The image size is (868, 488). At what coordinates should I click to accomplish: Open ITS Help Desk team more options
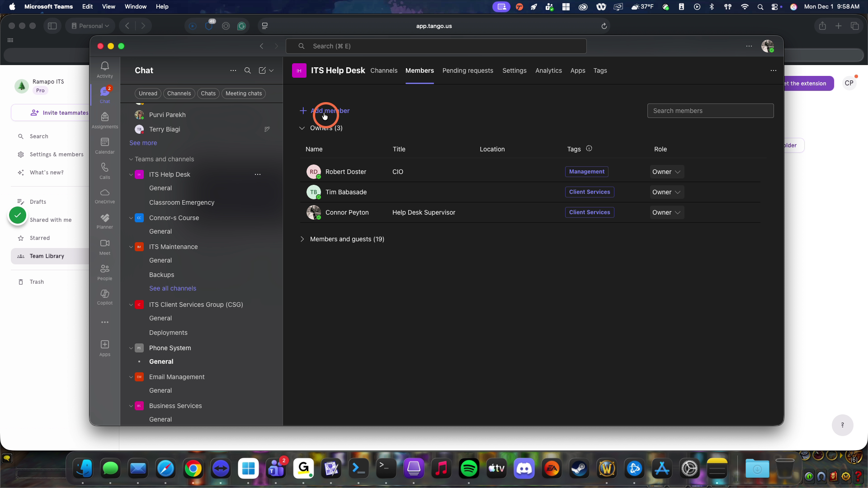point(257,174)
